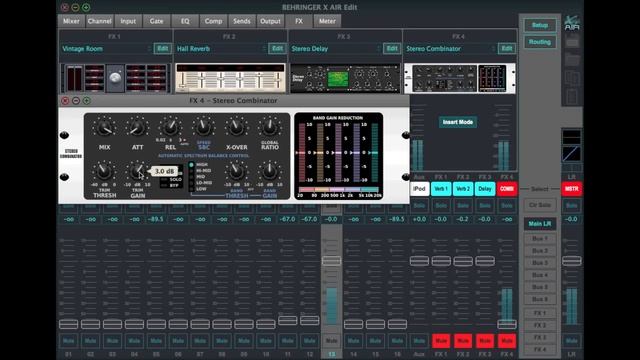Screen dimensions: 640x360
Task: Open the dynamics curve thumbnail above LR
Action: coord(571,154)
